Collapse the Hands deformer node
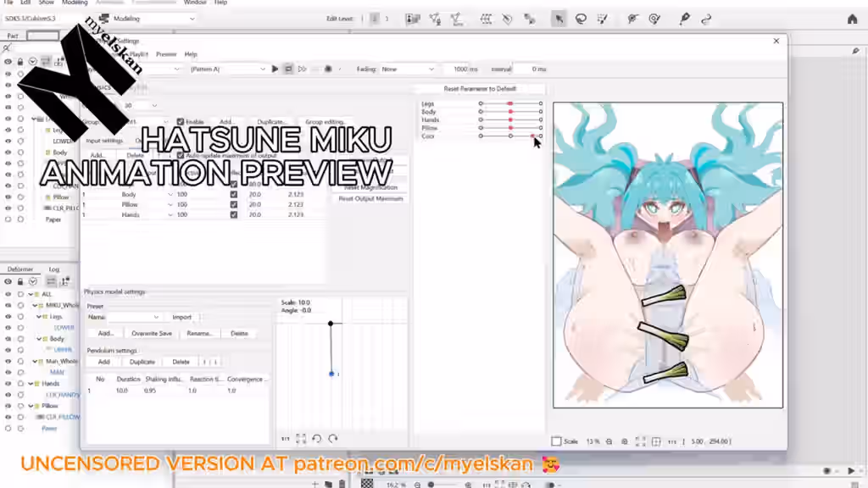 [31, 384]
